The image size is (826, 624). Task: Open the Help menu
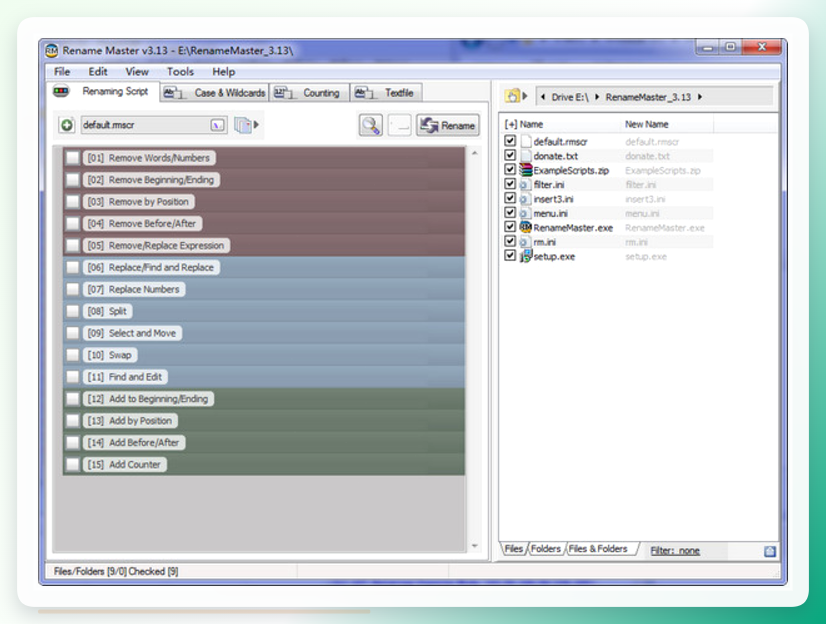(223, 72)
